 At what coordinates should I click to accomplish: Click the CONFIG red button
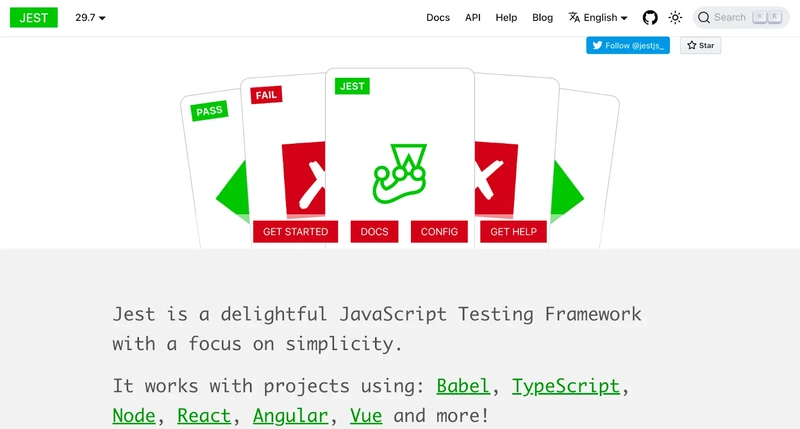(x=439, y=232)
